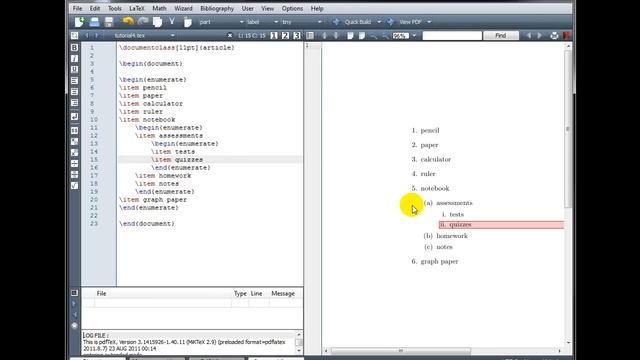Cut selection with the scissors icon

[x=172, y=22]
